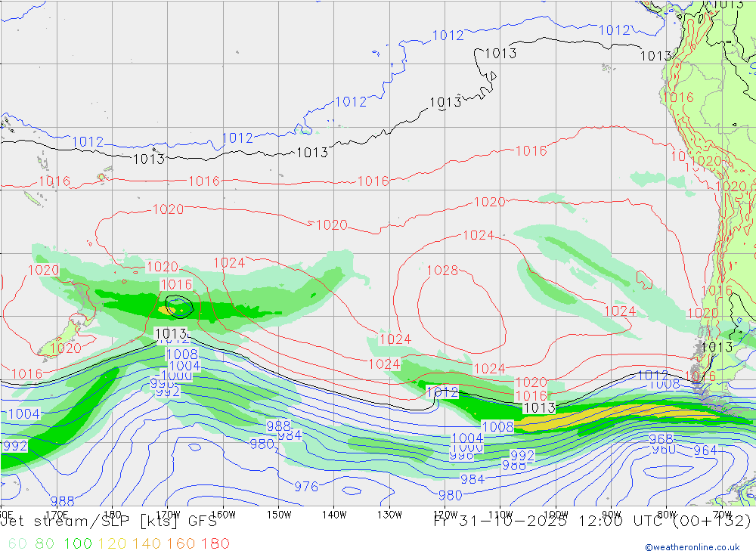Viewport: 756px width, 554px height.
Task: Select the 160 knots legend value
Action: (181, 543)
